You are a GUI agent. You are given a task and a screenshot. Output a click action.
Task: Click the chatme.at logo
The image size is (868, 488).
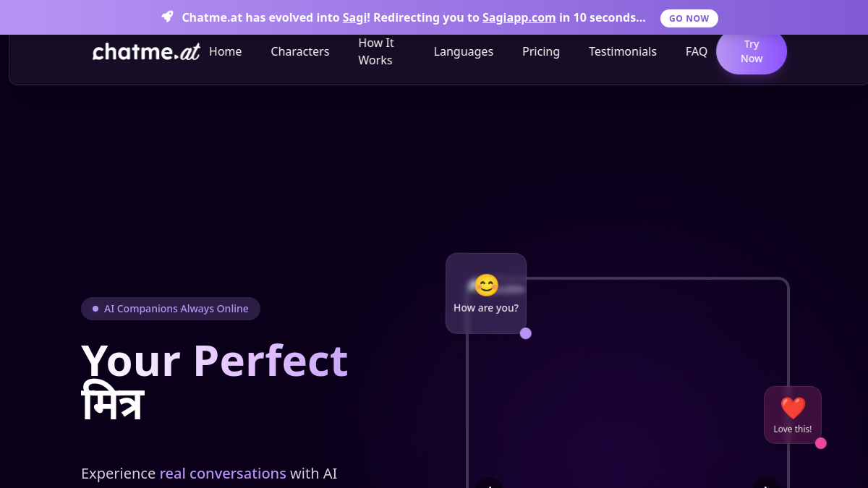[x=147, y=51]
